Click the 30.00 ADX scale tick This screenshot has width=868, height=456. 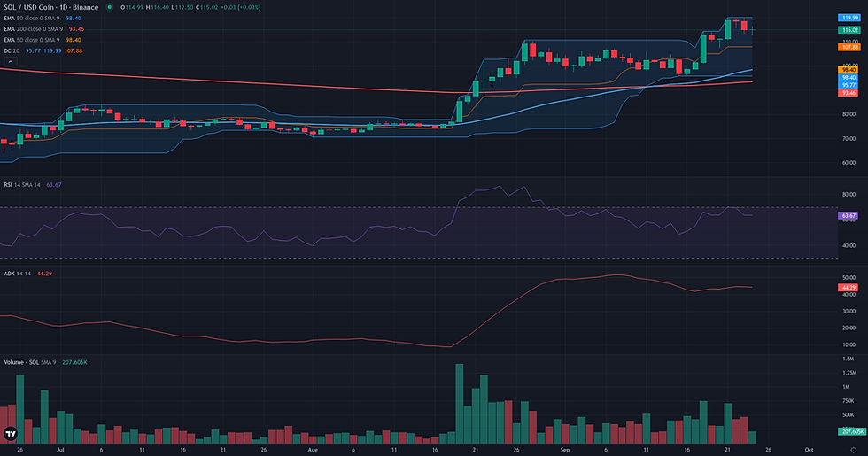coord(849,311)
